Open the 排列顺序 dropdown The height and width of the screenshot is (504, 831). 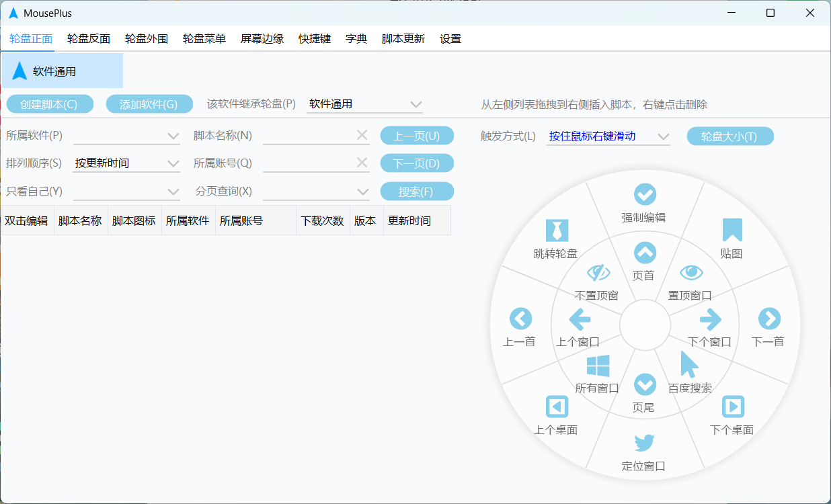pyautogui.click(x=126, y=163)
